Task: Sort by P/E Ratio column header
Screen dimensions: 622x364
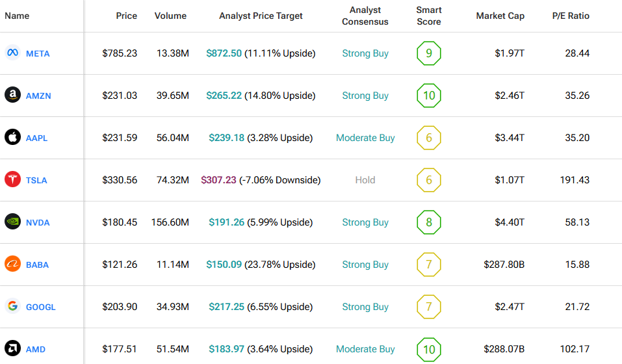Action: pos(569,16)
